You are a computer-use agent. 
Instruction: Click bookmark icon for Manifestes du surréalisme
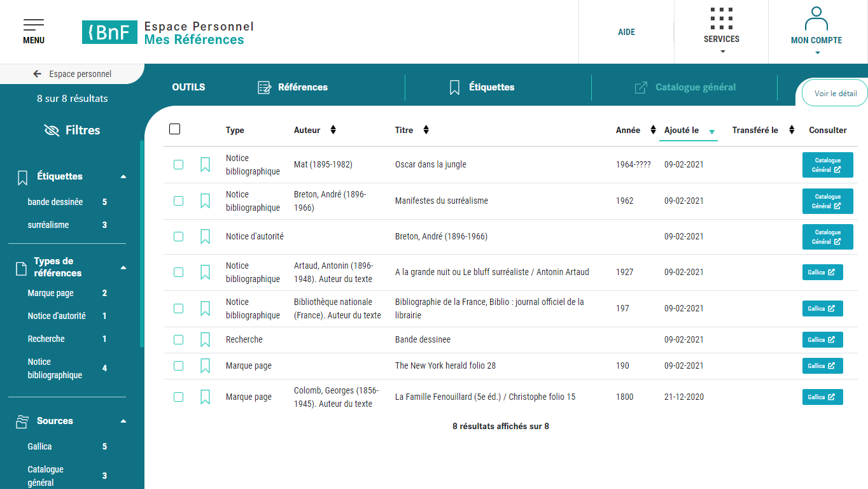tap(205, 201)
